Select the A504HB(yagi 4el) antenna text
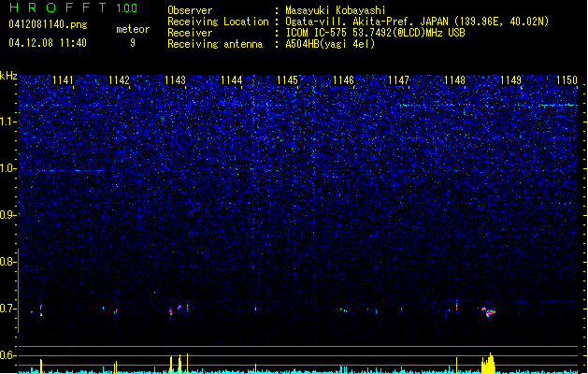 pos(330,44)
